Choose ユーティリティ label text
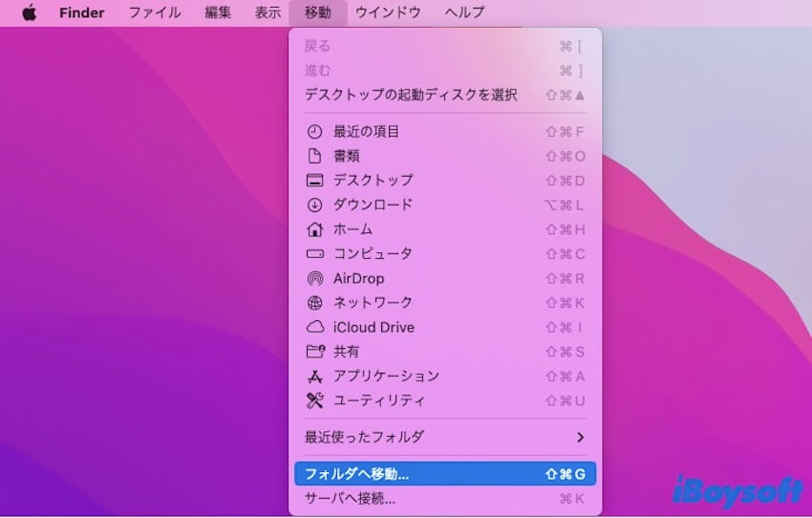812x518 pixels. coord(379,400)
